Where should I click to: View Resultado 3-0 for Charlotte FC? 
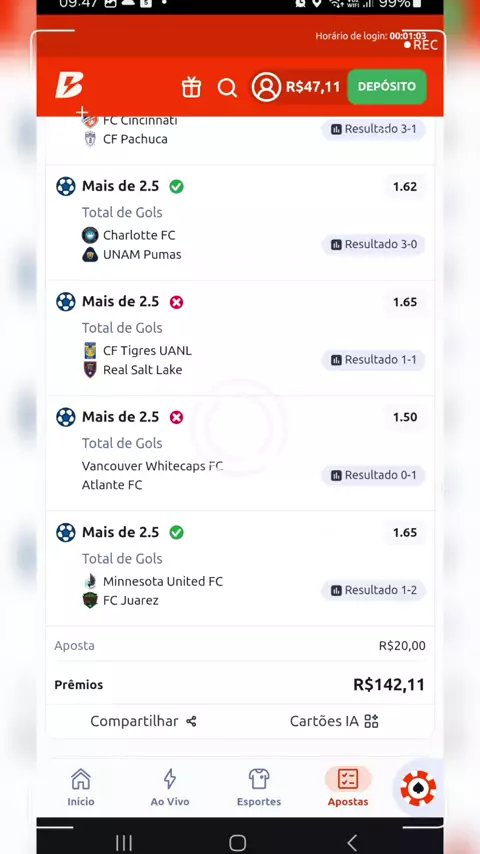[x=373, y=245]
